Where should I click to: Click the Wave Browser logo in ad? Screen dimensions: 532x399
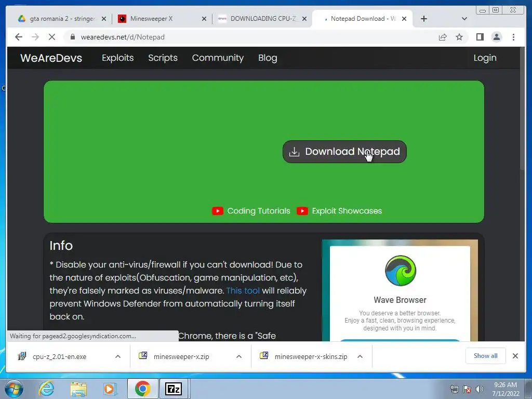401,270
